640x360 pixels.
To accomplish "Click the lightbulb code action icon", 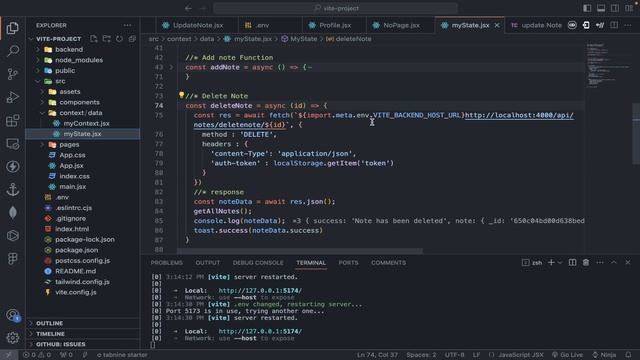I will tap(181, 95).
